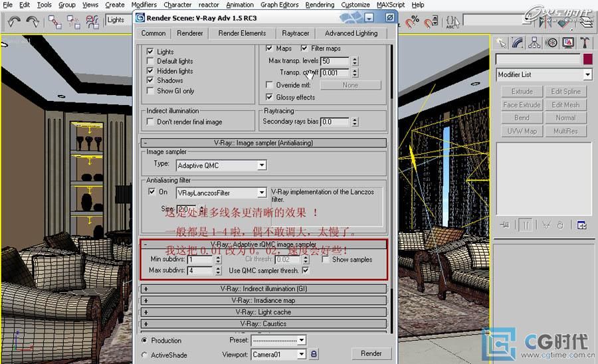Switch to the Raytracer tab
The image size is (598, 364).
[x=296, y=33]
